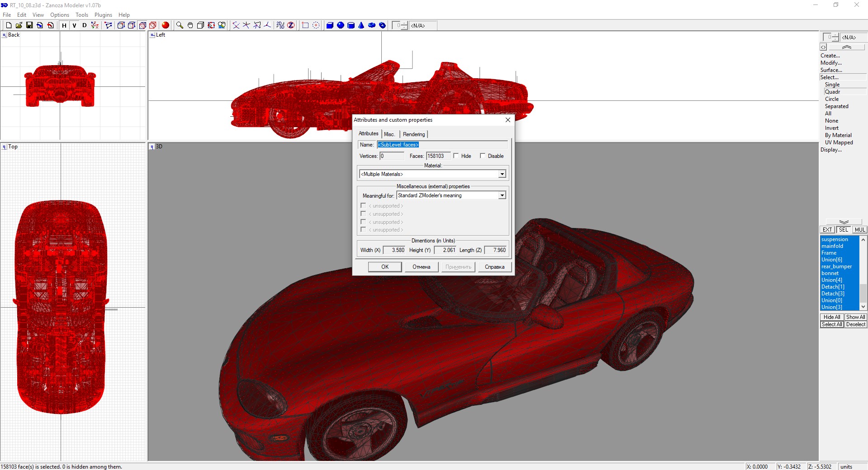Viewport: 868px width, 470px height.
Task: Expand the Meaningful for dropdown
Action: 502,195
